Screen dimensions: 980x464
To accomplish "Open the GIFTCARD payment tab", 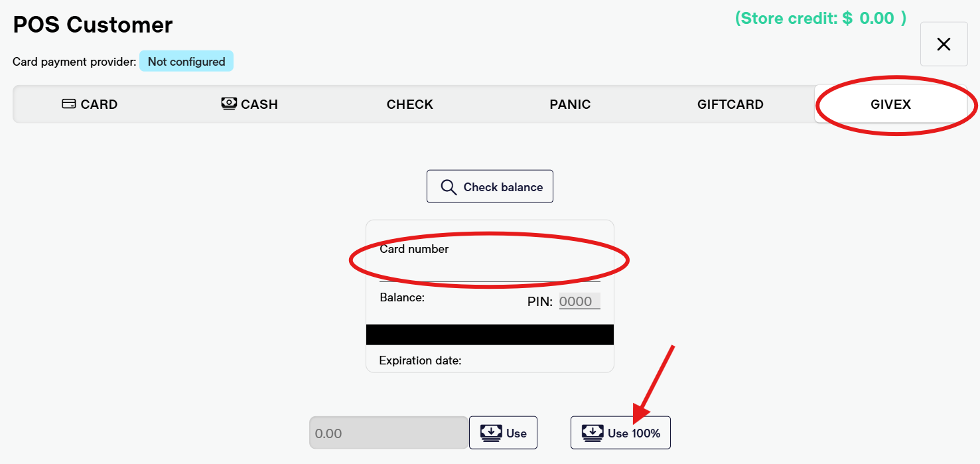I will [730, 104].
